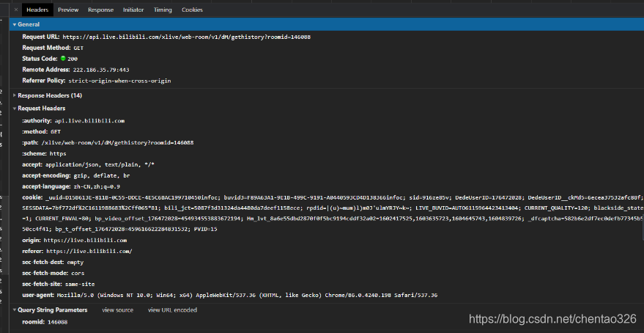Image resolution: width=644 pixels, height=333 pixels.
Task: Select the :path header value
Action: tap(117, 142)
